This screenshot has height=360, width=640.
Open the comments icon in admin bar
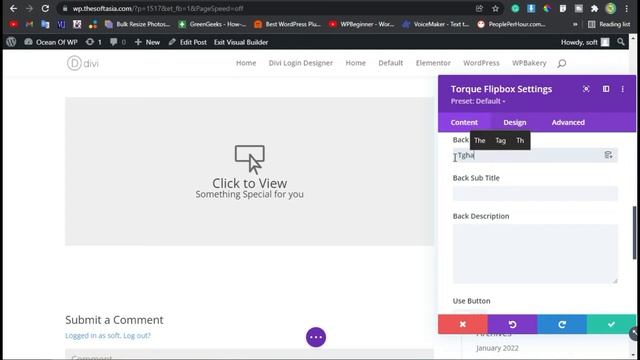click(x=118, y=42)
